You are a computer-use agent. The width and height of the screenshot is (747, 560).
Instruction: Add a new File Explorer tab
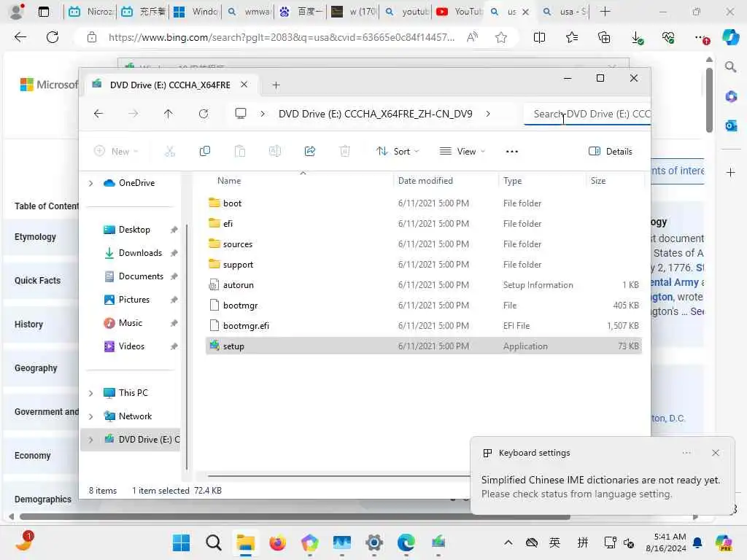click(x=276, y=85)
